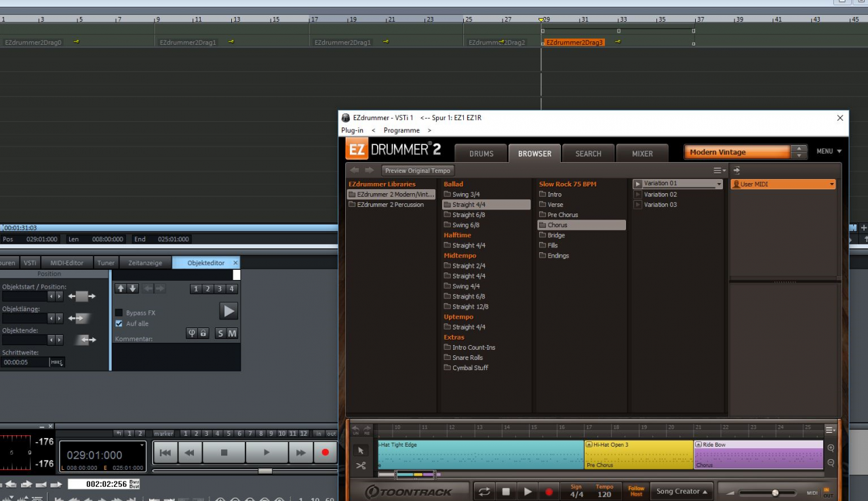Open the Plug-in menu of the VSTi window
Viewport: 868px width, 501px height.
coord(352,130)
